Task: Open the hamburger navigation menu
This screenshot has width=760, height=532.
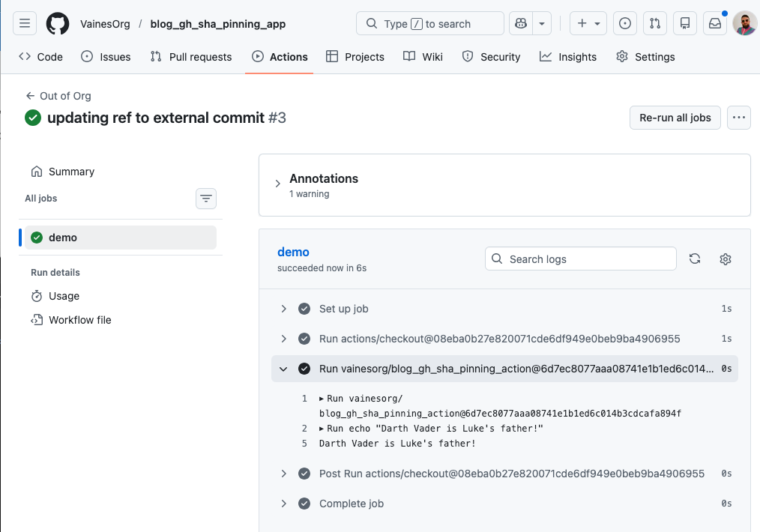Action: (25, 23)
